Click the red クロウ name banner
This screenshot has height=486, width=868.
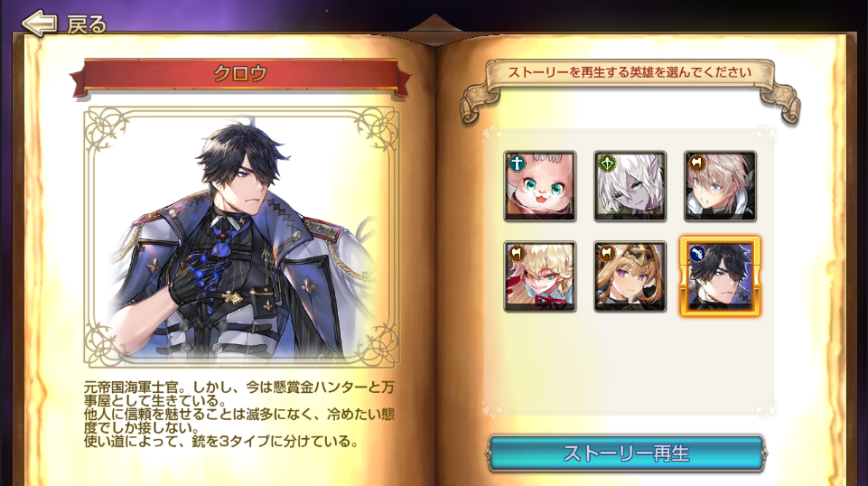[x=240, y=74]
